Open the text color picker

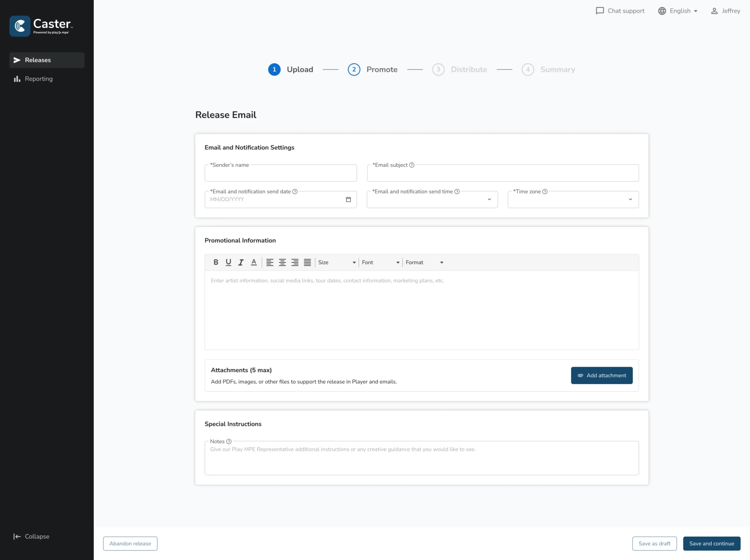click(254, 262)
